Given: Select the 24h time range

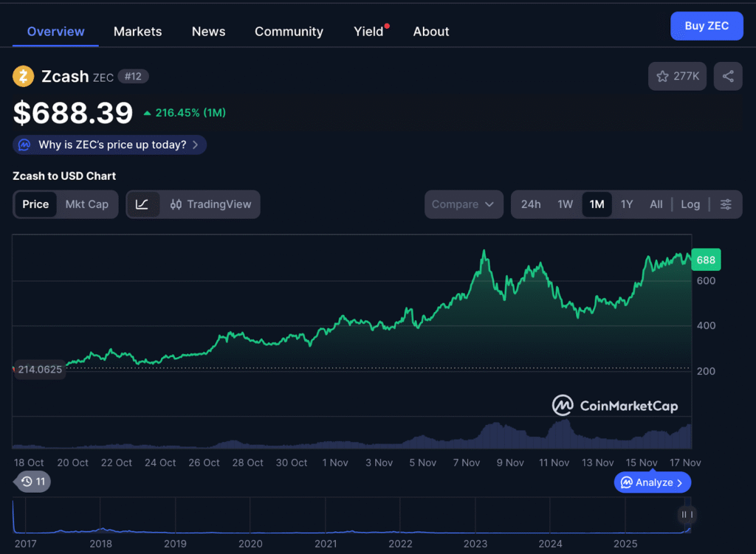Looking at the screenshot, I should click(x=531, y=204).
